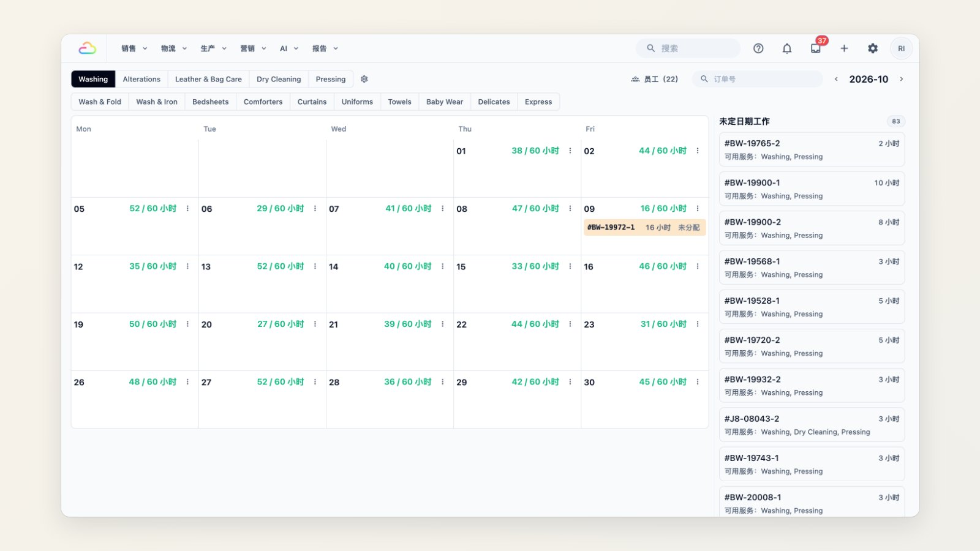Viewport: 980px width, 551px height.
Task: Select the Express sub-tab
Action: tap(538, 102)
